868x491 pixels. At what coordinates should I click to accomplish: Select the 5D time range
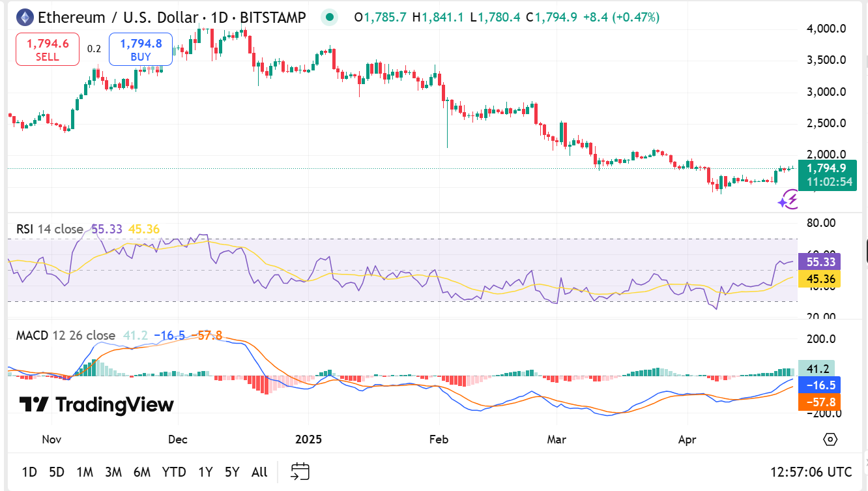[x=57, y=472]
